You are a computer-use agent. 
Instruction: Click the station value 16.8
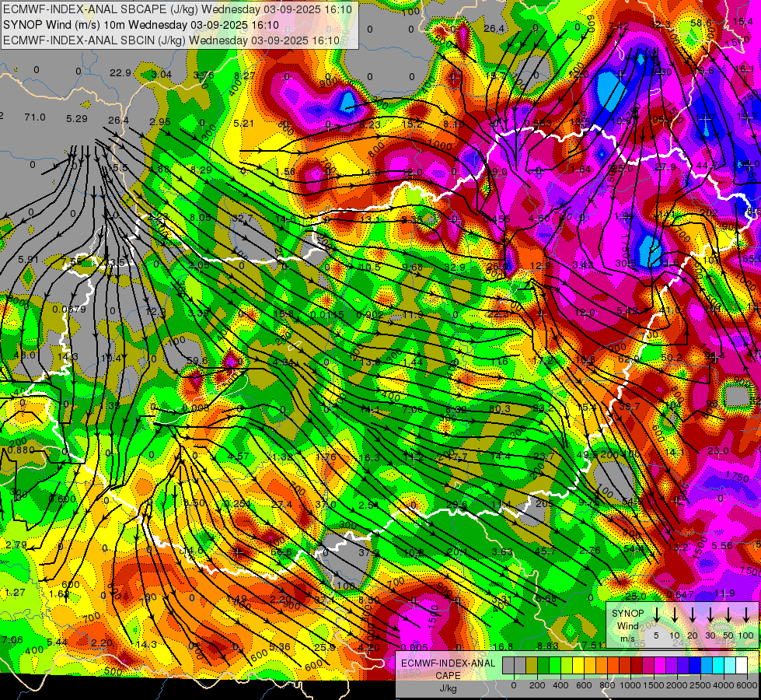pos(503,646)
